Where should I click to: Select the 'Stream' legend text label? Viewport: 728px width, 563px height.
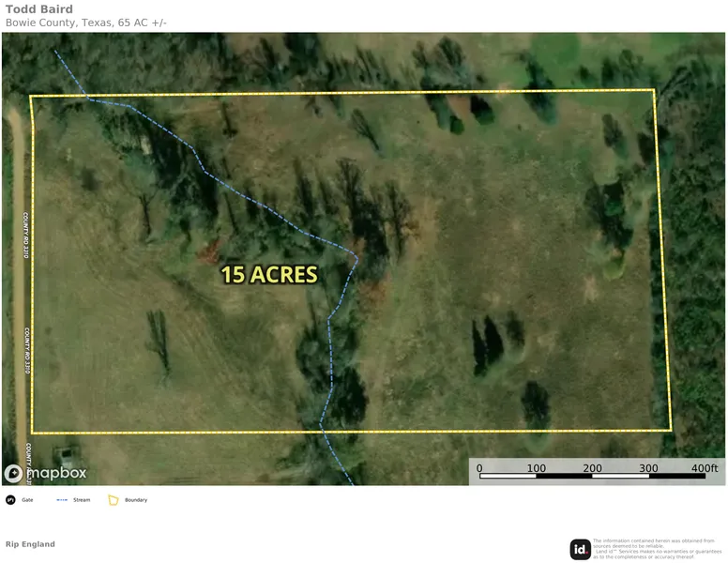[x=82, y=500]
